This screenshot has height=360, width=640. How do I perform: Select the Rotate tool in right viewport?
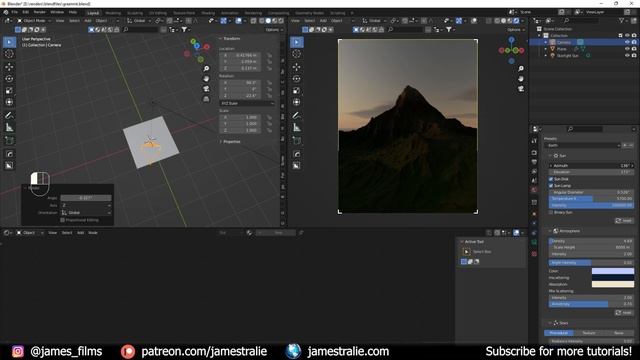tap(297, 78)
